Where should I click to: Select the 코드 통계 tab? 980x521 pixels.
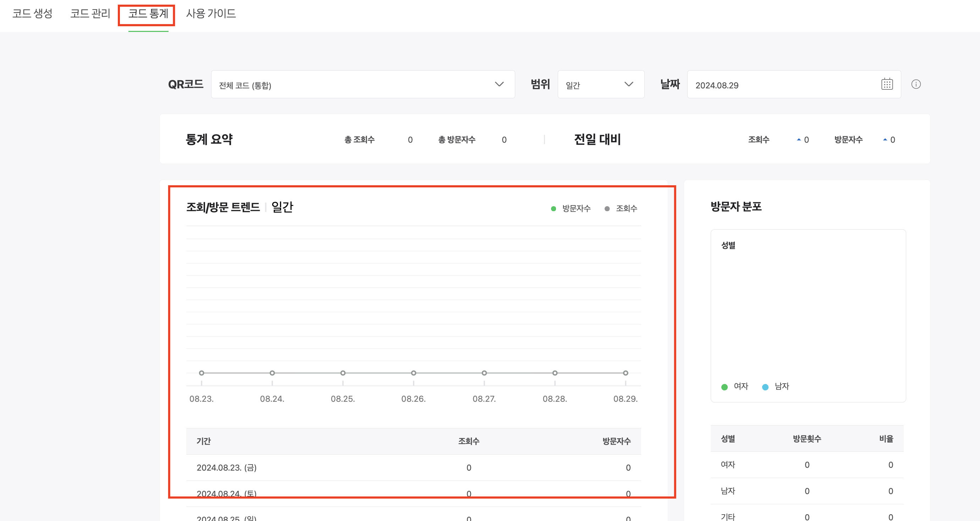(148, 14)
